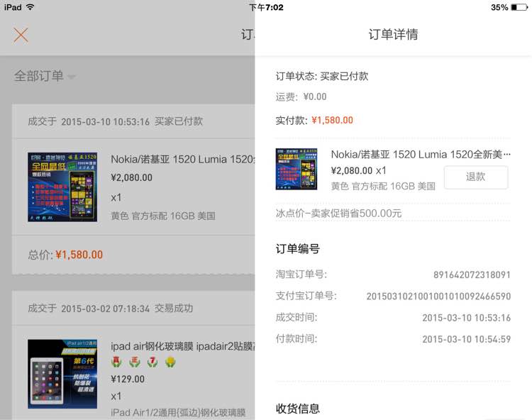The width and height of the screenshot is (532, 420).
Task: Select the 收货信息 section heading
Action: tap(297, 409)
